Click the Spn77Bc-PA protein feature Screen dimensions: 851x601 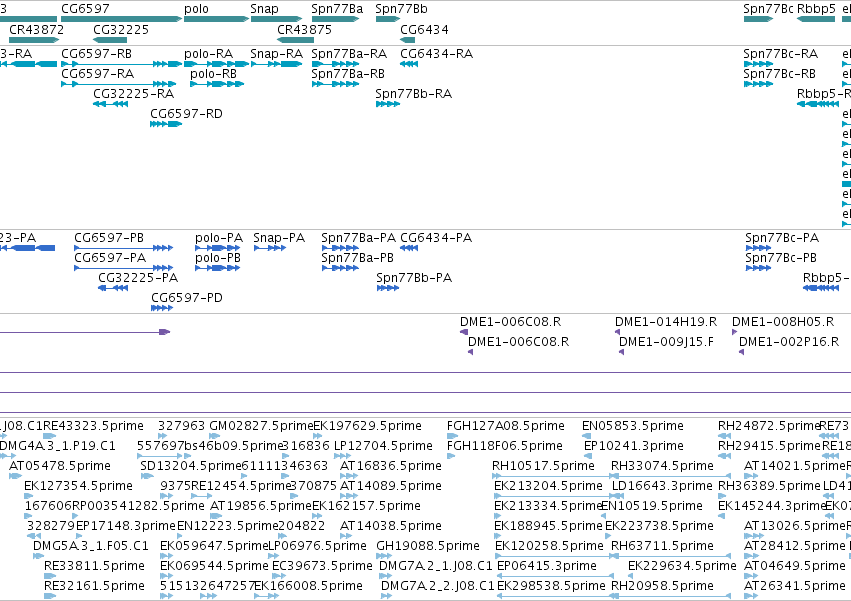pos(758,248)
